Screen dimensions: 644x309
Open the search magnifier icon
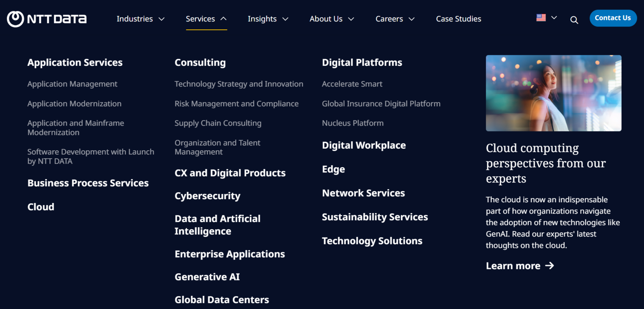click(x=574, y=20)
